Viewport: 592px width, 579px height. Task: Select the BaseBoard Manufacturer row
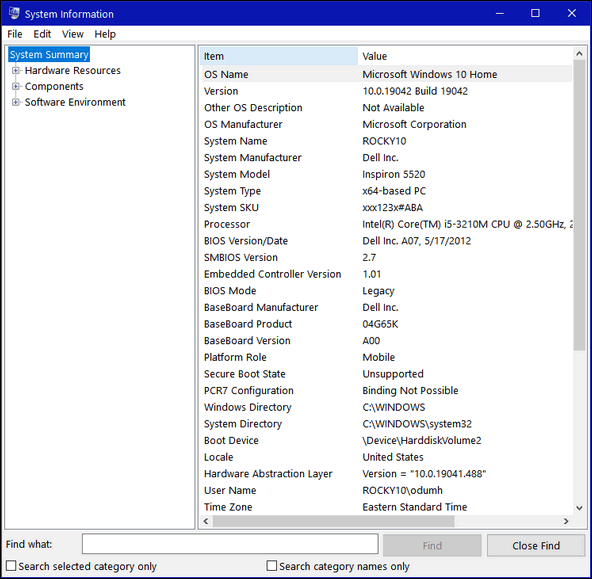click(386, 307)
